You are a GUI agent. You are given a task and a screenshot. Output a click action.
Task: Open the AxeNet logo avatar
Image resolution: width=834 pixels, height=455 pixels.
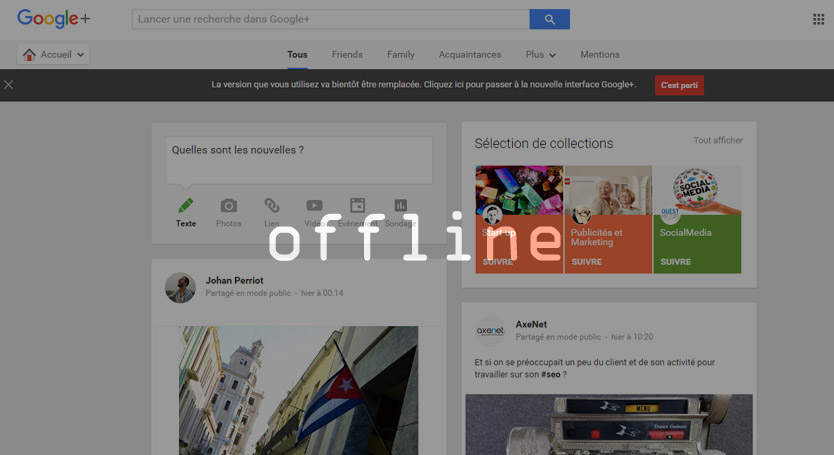pyautogui.click(x=490, y=331)
